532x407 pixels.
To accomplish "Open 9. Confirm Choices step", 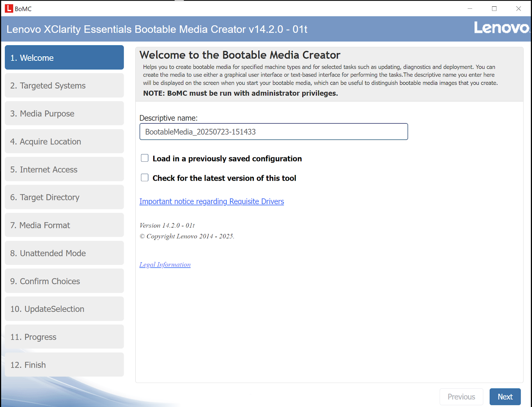I will pos(64,281).
